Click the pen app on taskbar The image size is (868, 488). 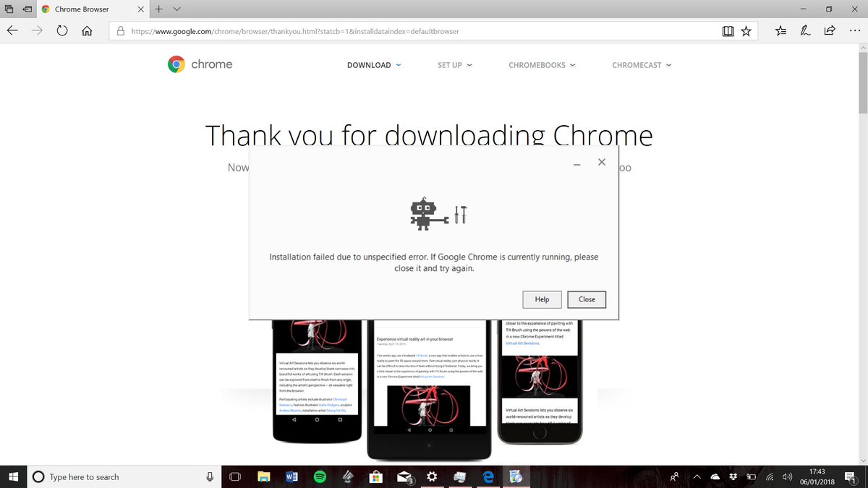click(x=348, y=476)
